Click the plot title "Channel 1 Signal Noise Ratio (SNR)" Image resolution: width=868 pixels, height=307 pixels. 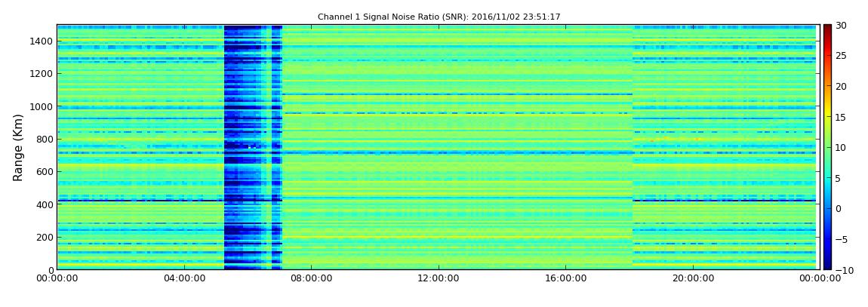[439, 17]
